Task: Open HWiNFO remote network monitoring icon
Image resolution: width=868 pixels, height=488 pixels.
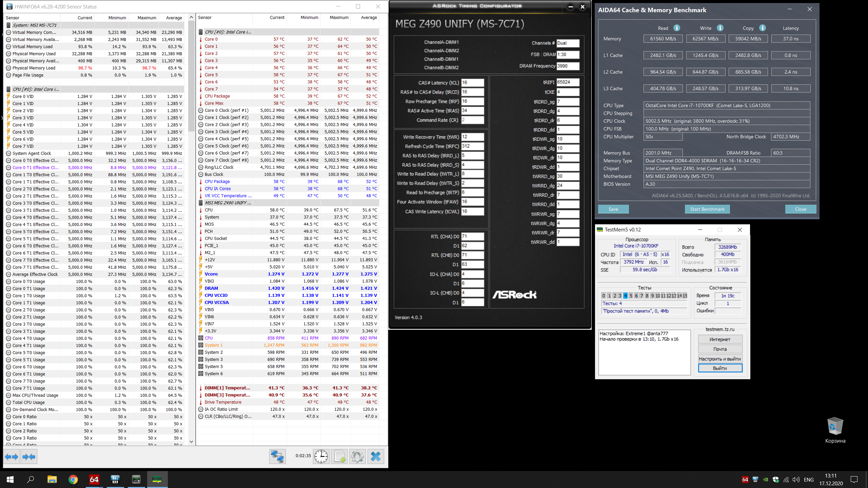Action: 277,456
